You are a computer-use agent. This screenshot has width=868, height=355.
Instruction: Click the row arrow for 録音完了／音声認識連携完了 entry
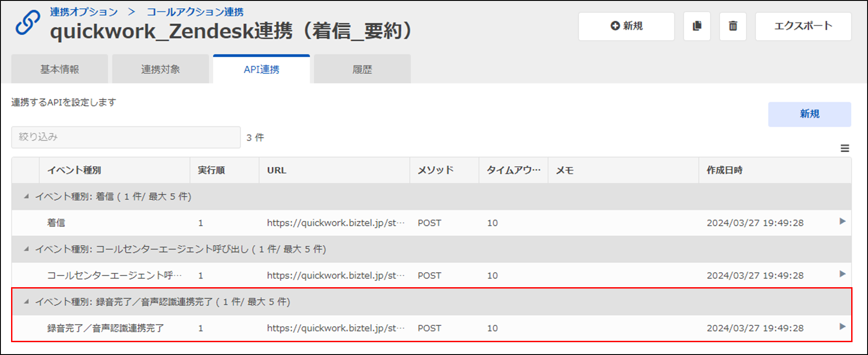(x=842, y=327)
